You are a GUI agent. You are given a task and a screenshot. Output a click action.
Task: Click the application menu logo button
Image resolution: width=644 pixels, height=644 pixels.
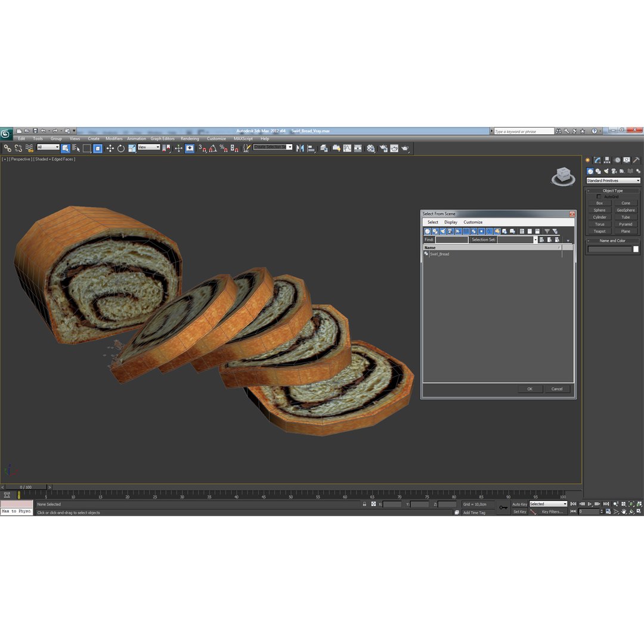point(6,134)
